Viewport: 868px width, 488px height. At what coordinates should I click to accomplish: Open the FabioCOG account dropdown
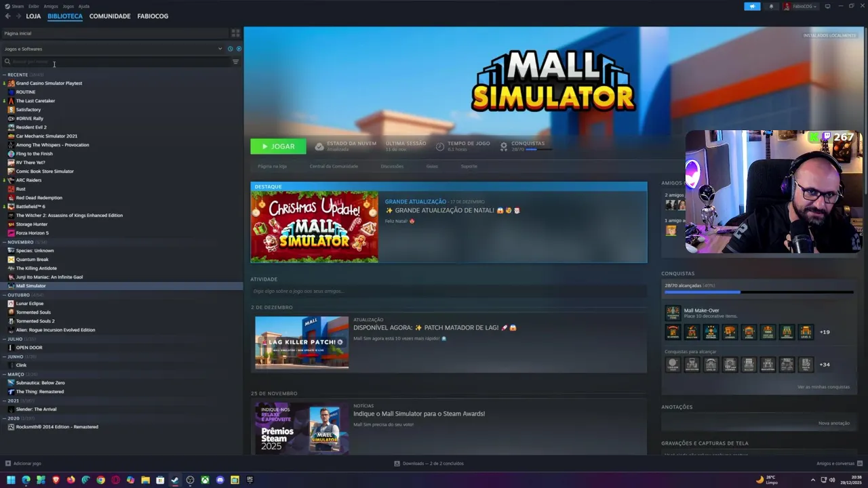800,6
